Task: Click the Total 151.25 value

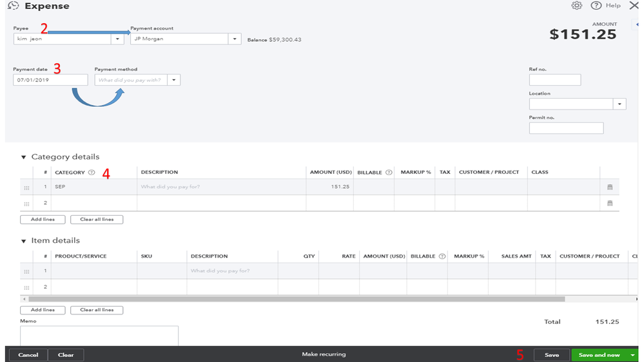Action: pos(607,322)
